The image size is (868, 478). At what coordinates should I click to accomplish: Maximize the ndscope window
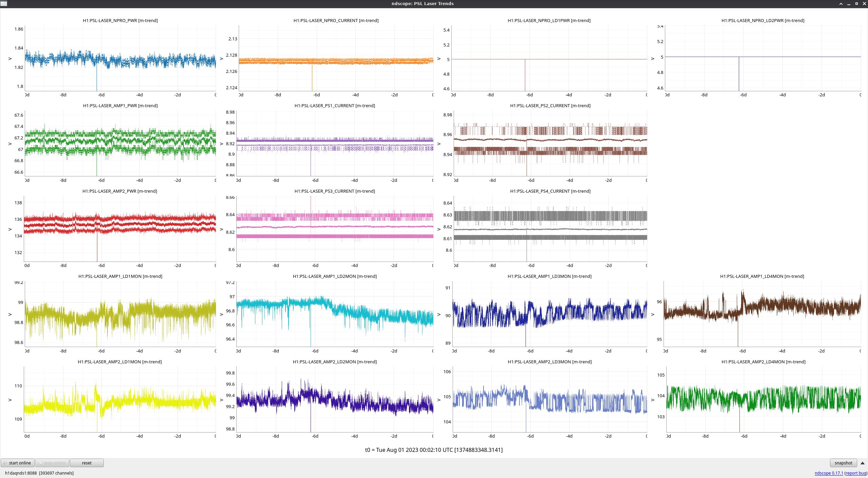[856, 4]
